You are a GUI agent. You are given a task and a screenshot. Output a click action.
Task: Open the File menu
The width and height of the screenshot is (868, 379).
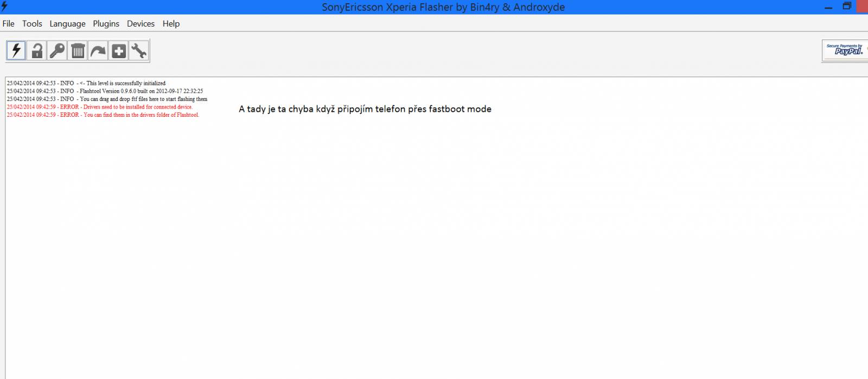(9, 23)
